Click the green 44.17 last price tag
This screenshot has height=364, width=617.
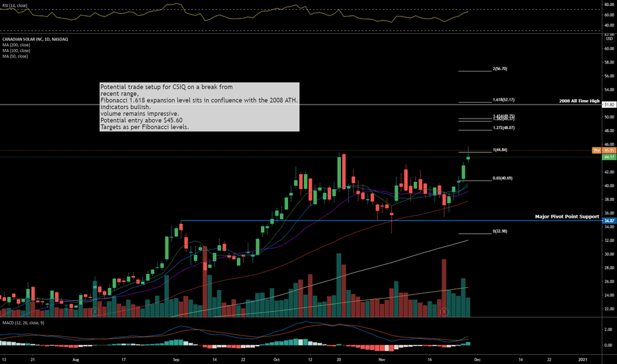coord(609,157)
